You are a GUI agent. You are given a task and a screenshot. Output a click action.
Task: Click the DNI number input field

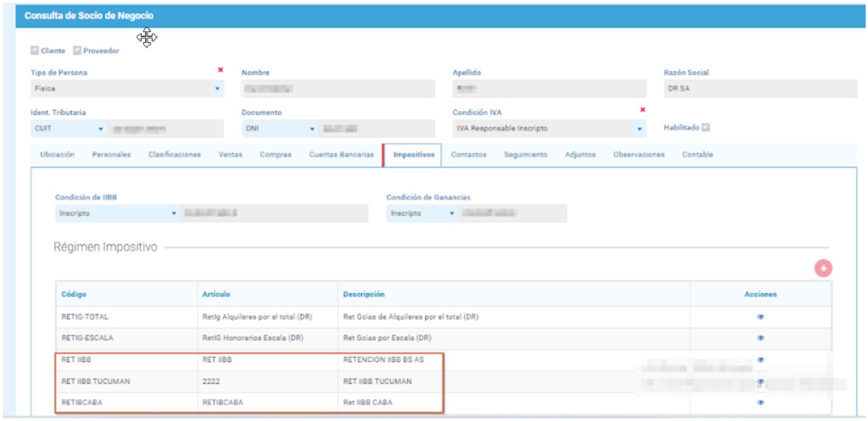(377, 128)
